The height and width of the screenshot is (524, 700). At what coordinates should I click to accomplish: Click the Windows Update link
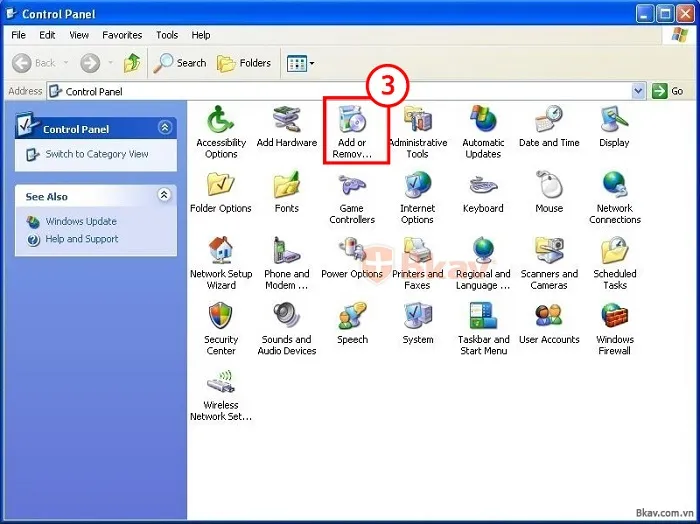coord(81,221)
